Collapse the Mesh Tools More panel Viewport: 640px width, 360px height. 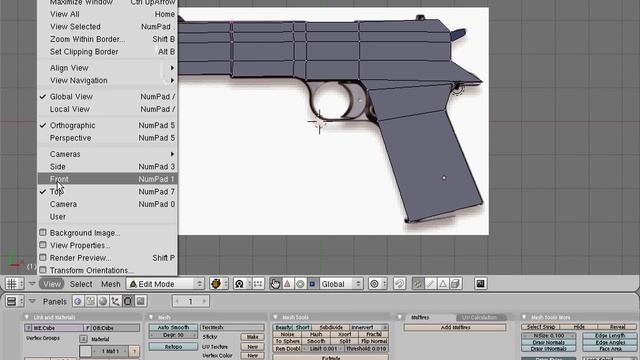524,317
